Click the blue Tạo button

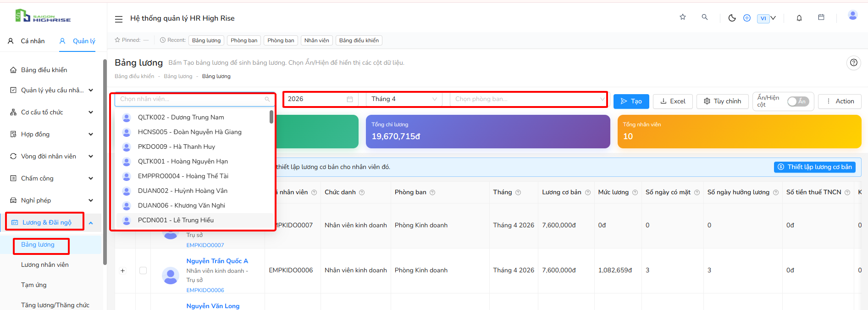click(x=631, y=101)
